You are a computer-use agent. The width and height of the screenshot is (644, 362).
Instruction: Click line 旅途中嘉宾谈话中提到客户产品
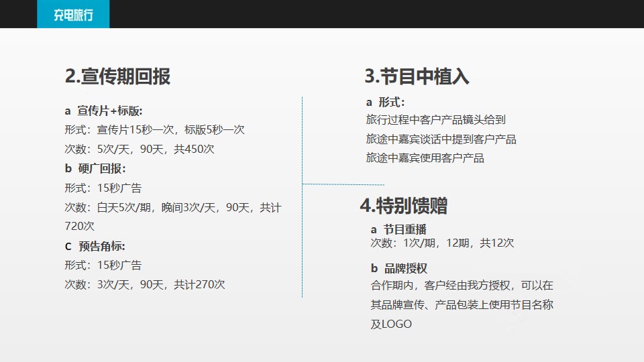click(x=441, y=139)
